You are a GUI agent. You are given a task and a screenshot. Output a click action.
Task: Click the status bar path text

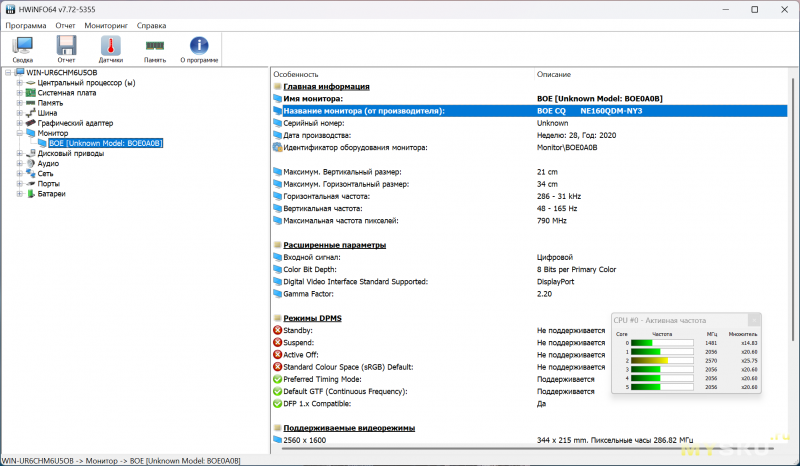tap(121, 460)
